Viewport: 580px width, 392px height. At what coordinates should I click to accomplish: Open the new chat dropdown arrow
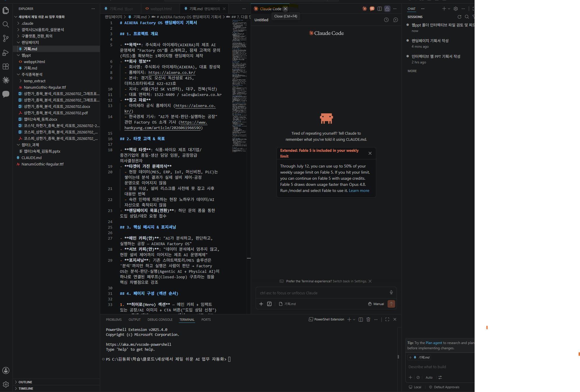tap(449, 9)
